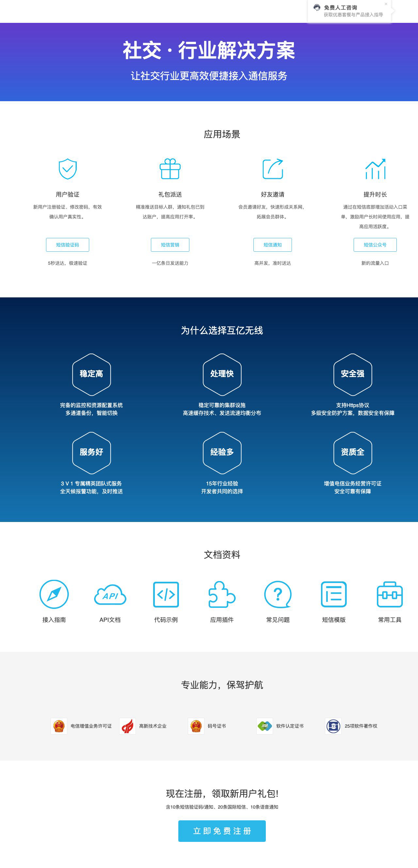Screen dimensions: 418x868
Task: Select the 经验多 hexagon badge
Action: 222,452
